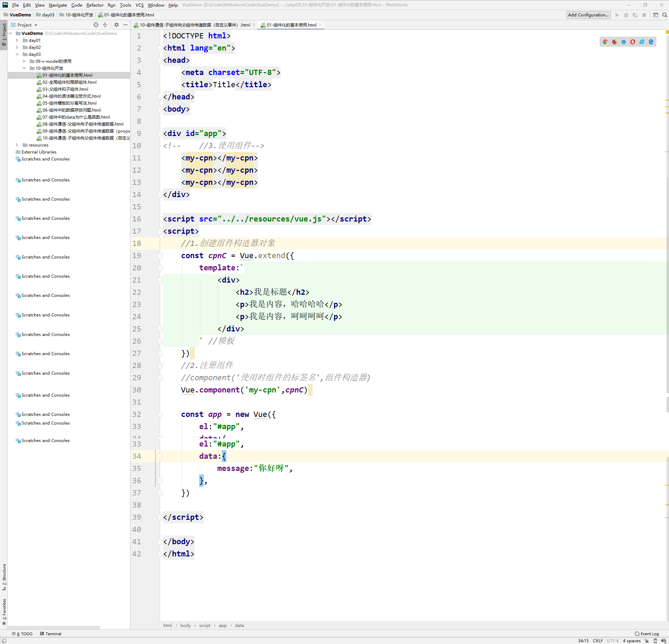Viewport: 669px width, 644px height.
Task: Open Search Everywhere magnifier
Action: (664, 15)
